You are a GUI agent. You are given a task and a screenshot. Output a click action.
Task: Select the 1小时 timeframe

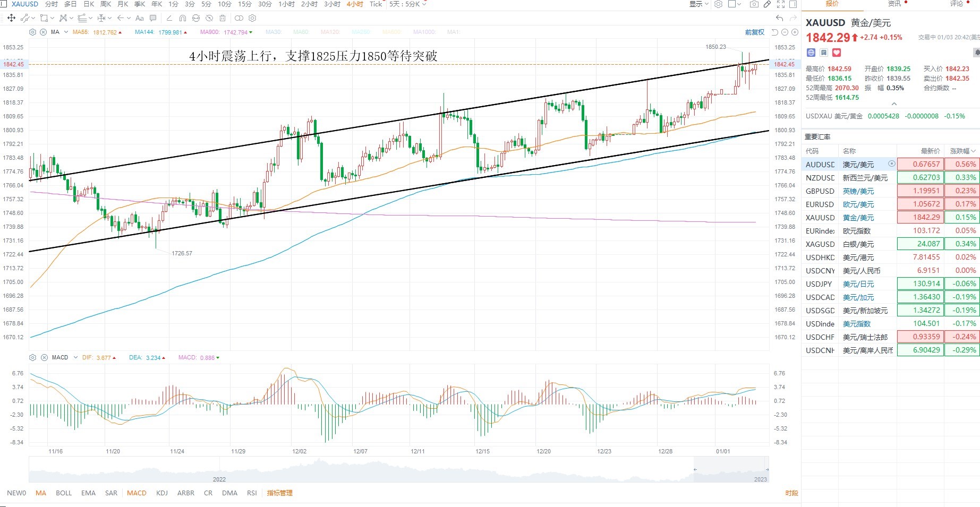[286, 4]
